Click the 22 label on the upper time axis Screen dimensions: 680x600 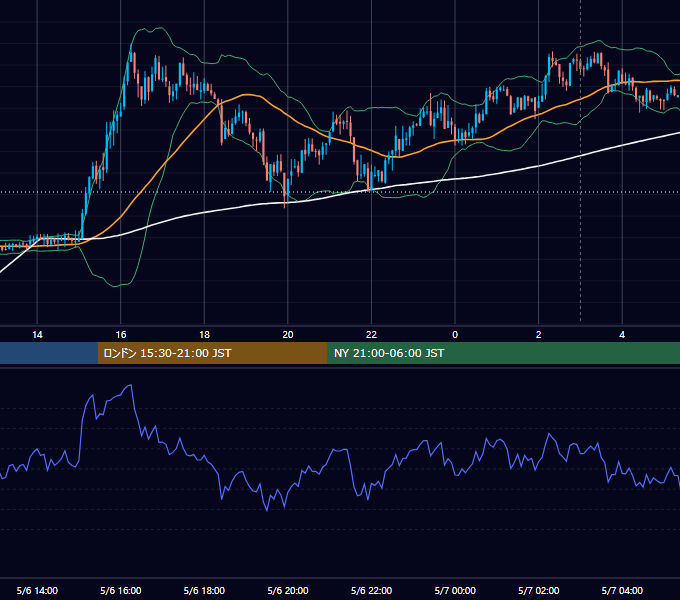click(x=371, y=335)
